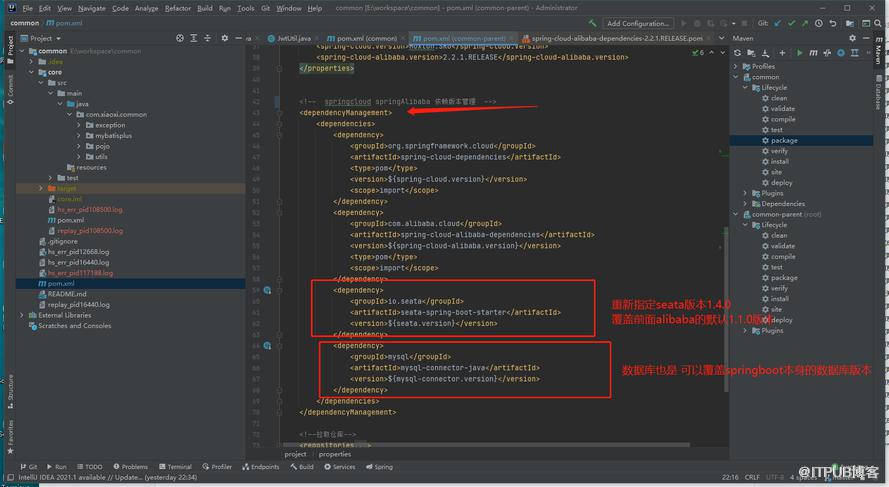Expand the exception package
Viewport: 889px width, 487px height.
pyautogui.click(x=79, y=125)
